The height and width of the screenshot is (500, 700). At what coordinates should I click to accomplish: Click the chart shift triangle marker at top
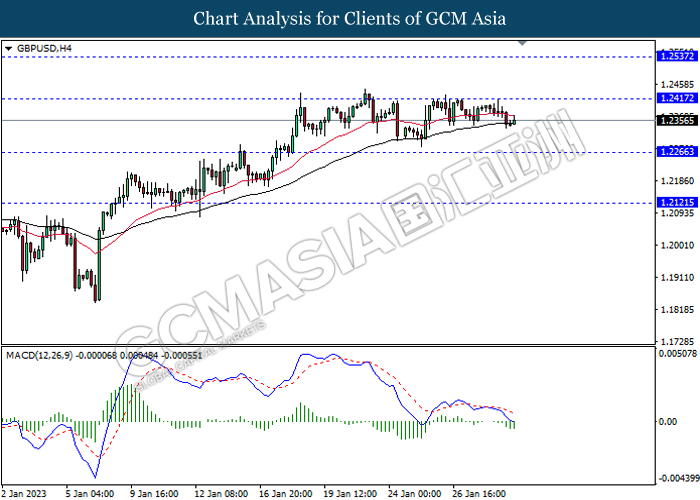coord(522,43)
